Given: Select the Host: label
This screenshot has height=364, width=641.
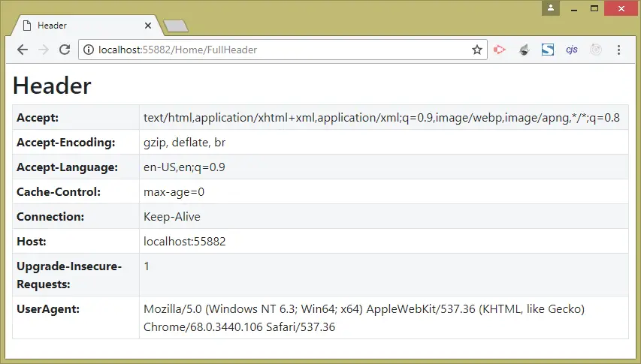Looking at the screenshot, I should click(32, 242).
